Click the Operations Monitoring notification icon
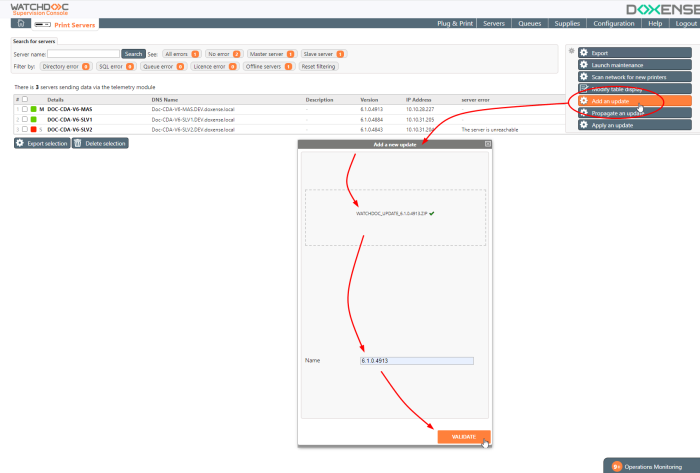The width and height of the screenshot is (700, 473). (617, 465)
